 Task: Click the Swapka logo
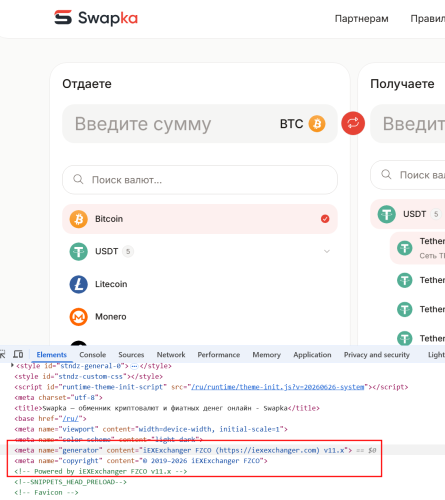click(x=96, y=18)
